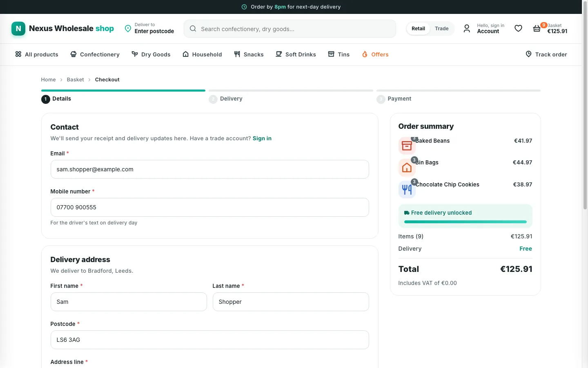Click the Nexus green N logo
The image size is (588, 368).
[18, 29]
